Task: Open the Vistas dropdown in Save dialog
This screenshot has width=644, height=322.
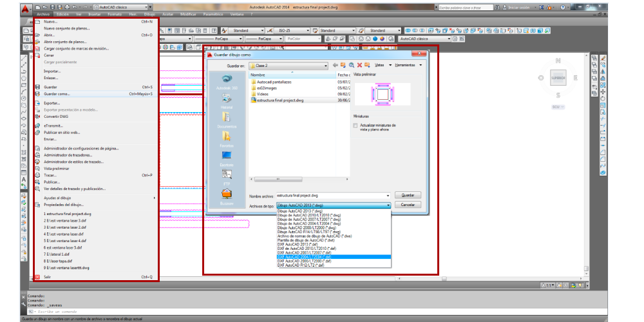Action: pyautogui.click(x=383, y=65)
